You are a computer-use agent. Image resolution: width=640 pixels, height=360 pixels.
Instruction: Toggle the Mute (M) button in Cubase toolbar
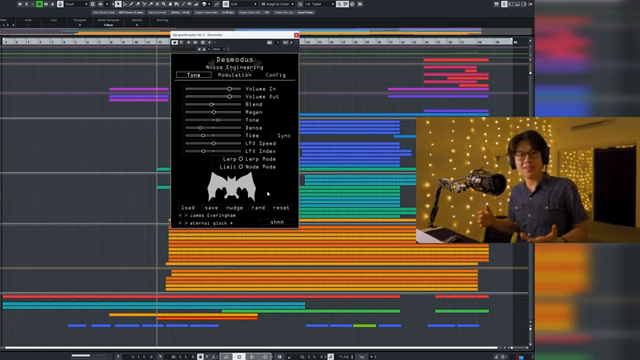click(20, 4)
